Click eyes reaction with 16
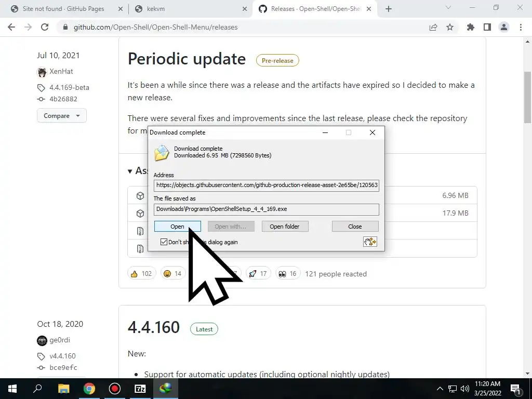Image resolution: width=532 pixels, height=399 pixels. coord(288,273)
